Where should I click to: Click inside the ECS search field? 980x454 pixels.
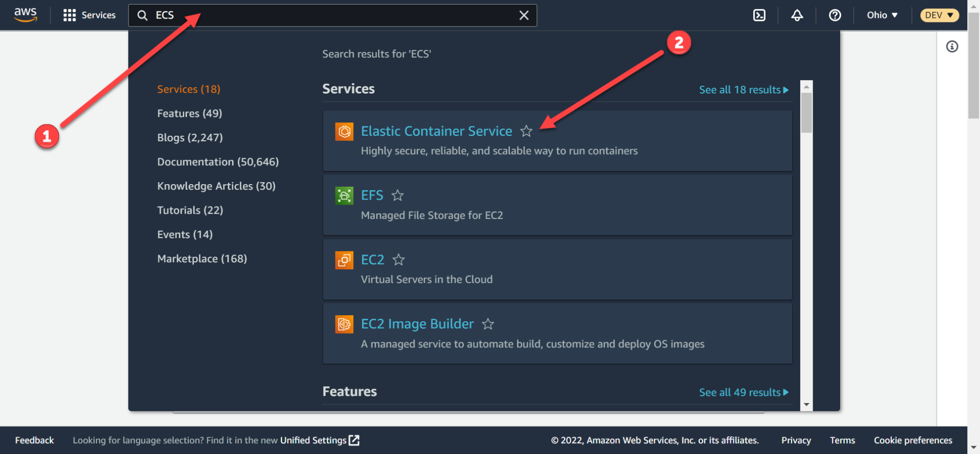coord(332,15)
